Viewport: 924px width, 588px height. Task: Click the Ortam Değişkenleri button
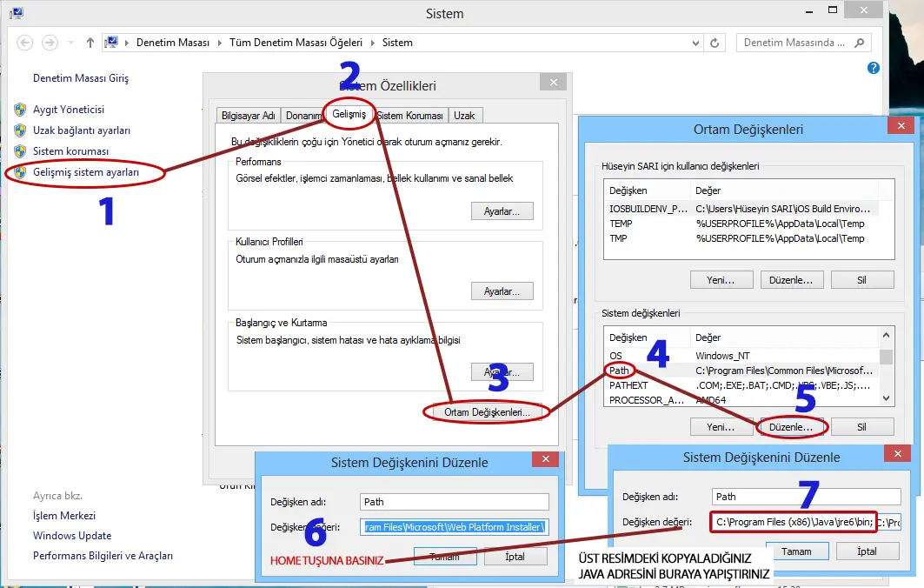pos(487,412)
